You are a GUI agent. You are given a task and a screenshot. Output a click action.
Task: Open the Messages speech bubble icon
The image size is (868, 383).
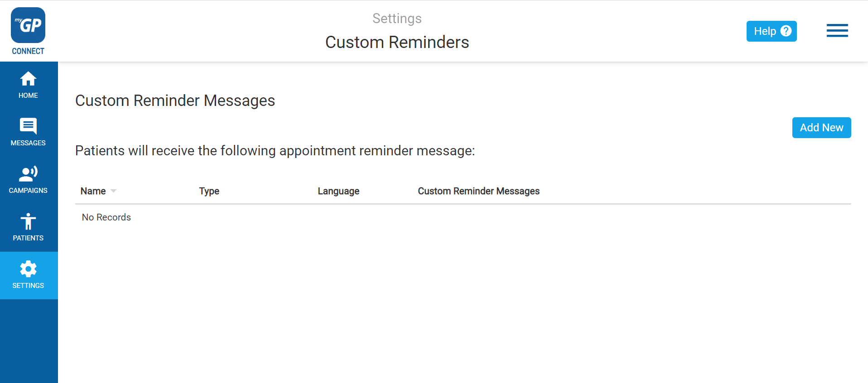pyautogui.click(x=28, y=126)
